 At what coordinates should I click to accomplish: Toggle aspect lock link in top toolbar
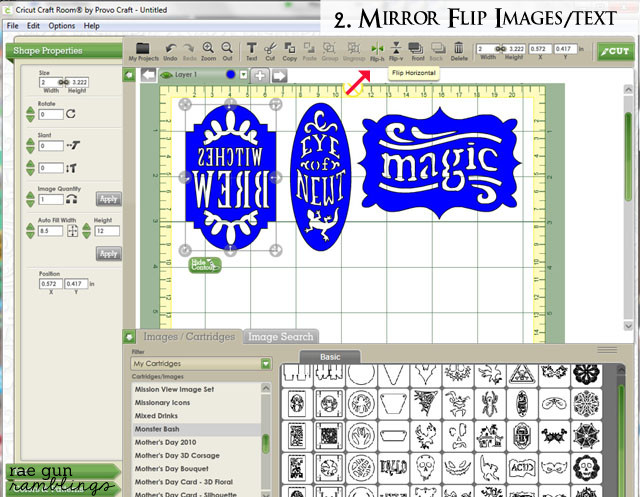tap(500, 49)
